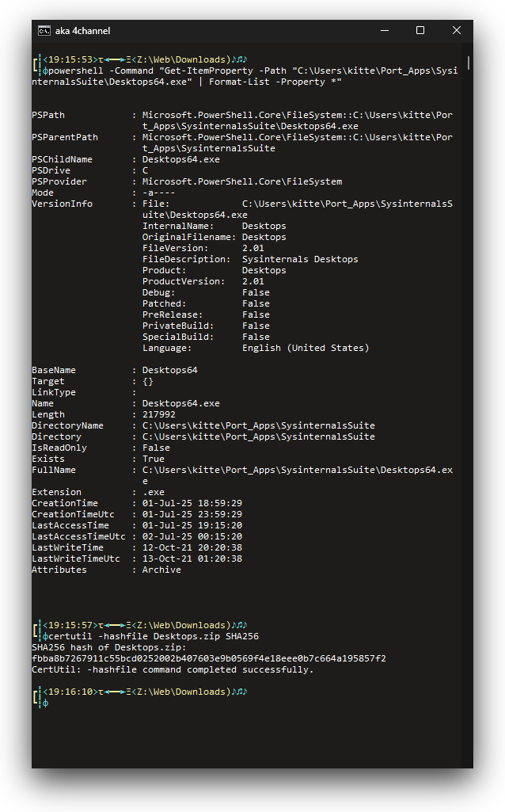Minimize the aka 4channel window

385,31
